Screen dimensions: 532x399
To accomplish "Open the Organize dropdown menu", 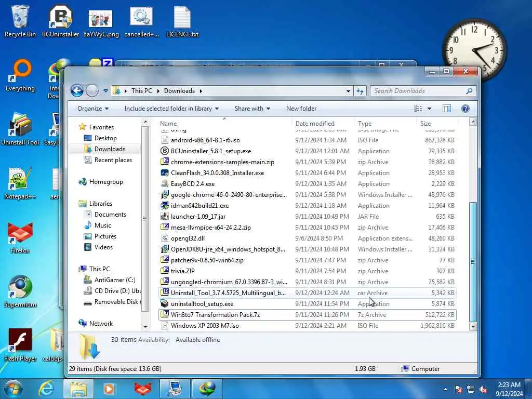I will (93, 109).
